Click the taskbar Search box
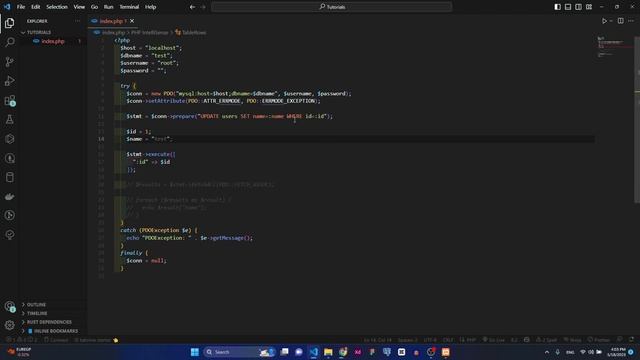Viewport: 640px width, 360px height. 239,352
